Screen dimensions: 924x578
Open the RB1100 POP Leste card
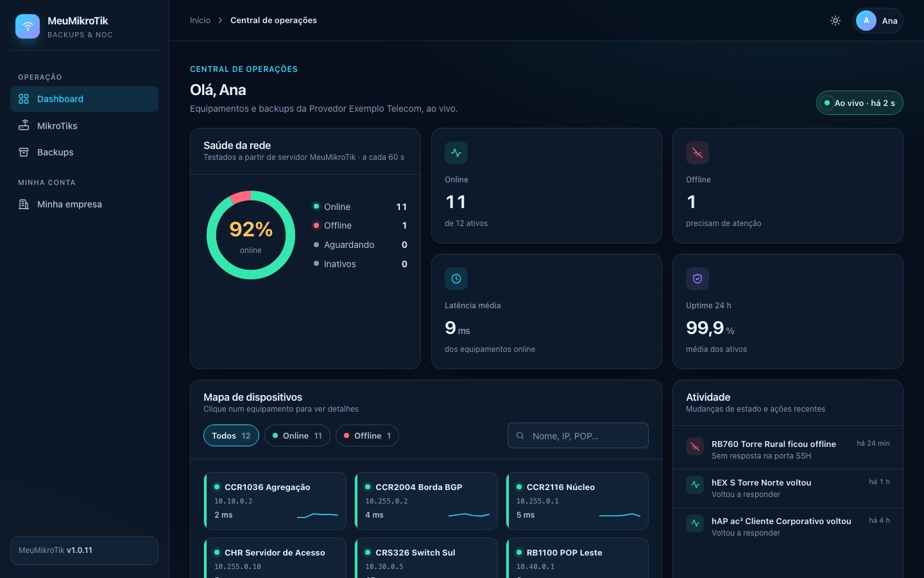(x=577, y=557)
